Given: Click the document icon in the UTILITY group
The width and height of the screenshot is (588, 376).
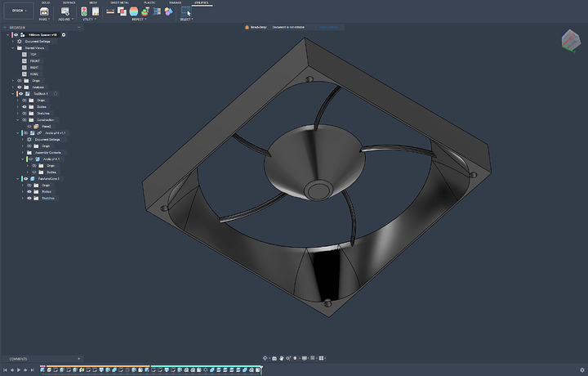Looking at the screenshot, I should (x=96, y=11).
